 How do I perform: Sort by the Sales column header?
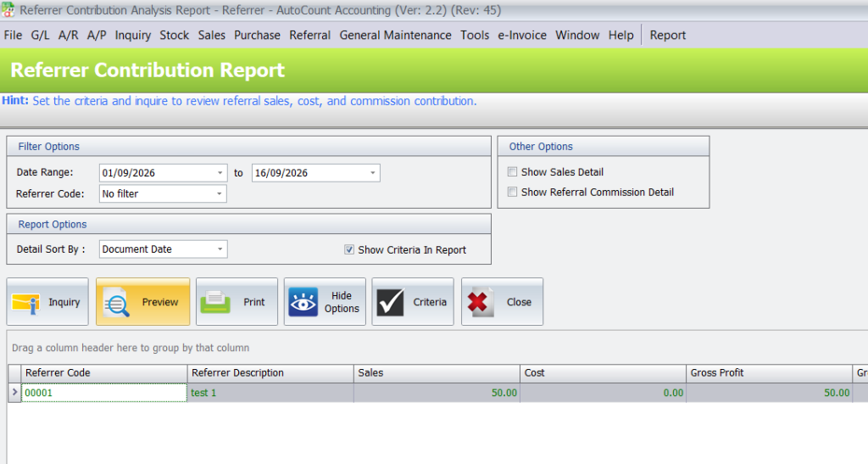[437, 372]
